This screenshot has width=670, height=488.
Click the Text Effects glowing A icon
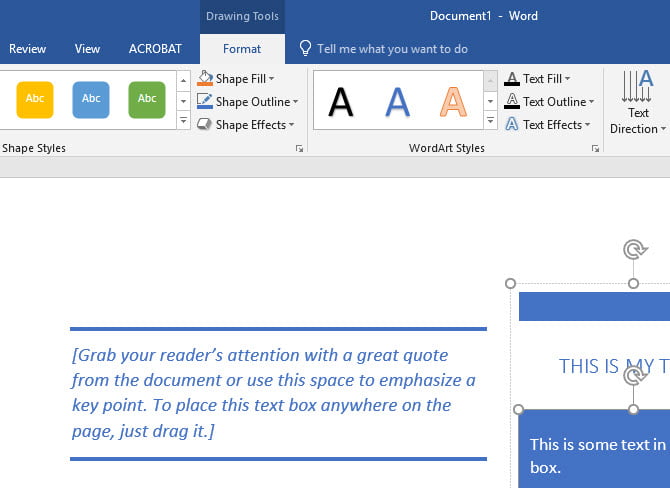511,124
